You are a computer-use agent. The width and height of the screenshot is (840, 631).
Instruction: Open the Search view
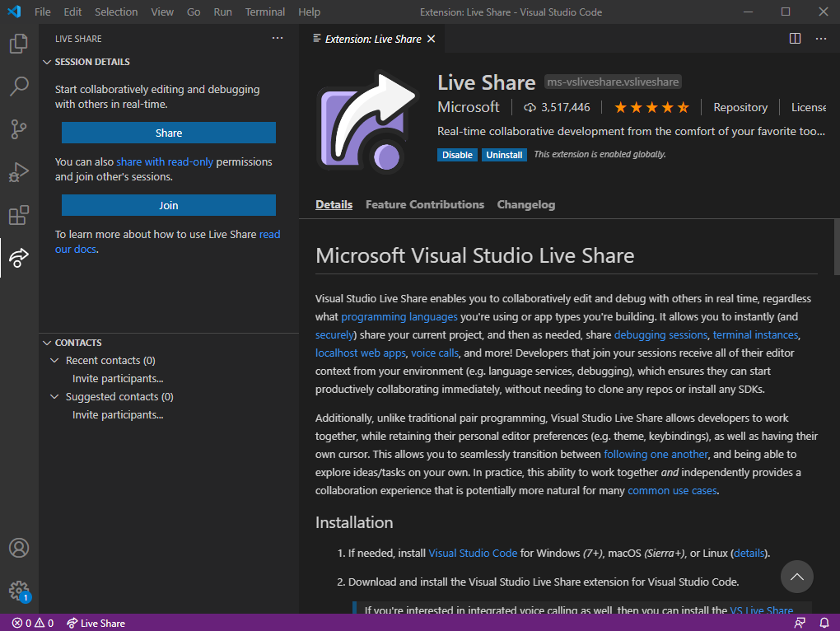click(18, 86)
